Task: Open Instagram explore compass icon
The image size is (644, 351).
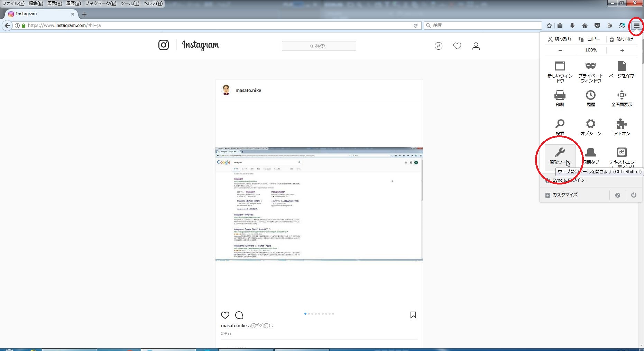Action: [x=439, y=46]
